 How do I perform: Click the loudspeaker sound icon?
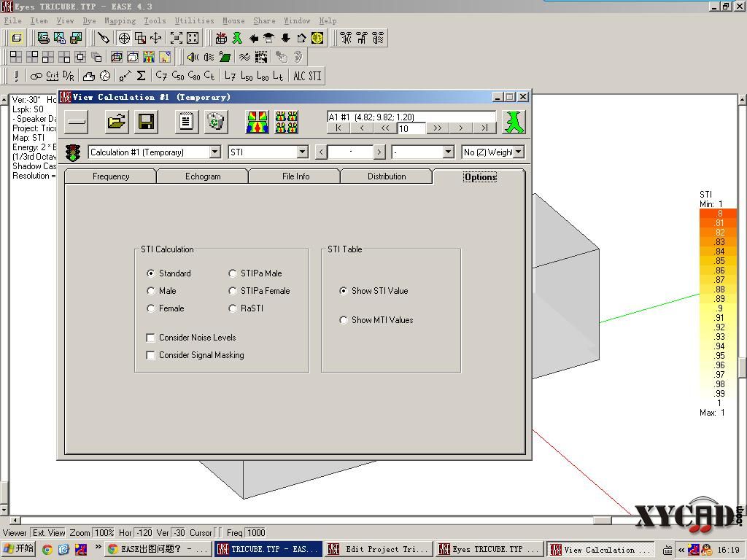point(193,57)
